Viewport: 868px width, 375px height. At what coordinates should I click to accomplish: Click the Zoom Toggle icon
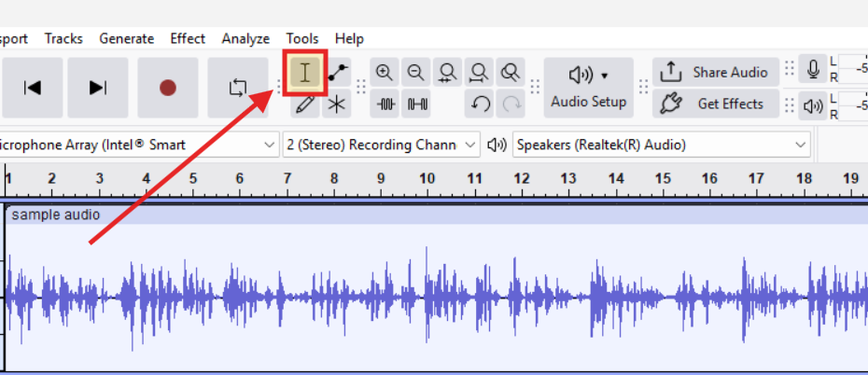click(511, 73)
